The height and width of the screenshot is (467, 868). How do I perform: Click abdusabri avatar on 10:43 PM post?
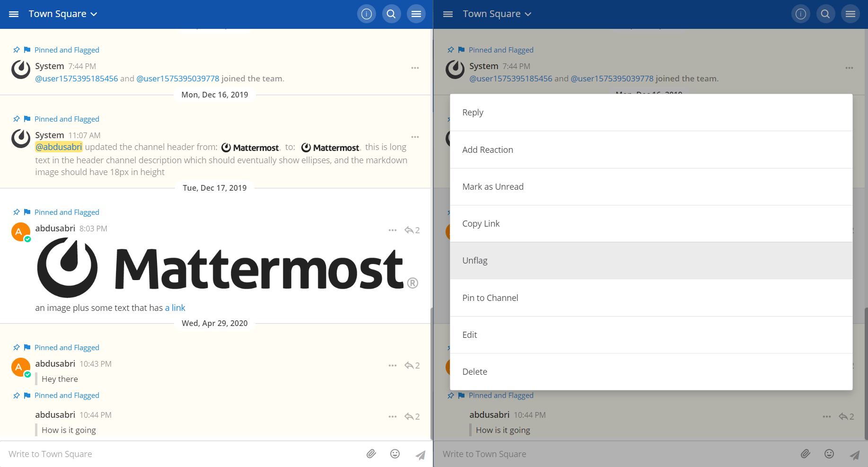(21, 367)
